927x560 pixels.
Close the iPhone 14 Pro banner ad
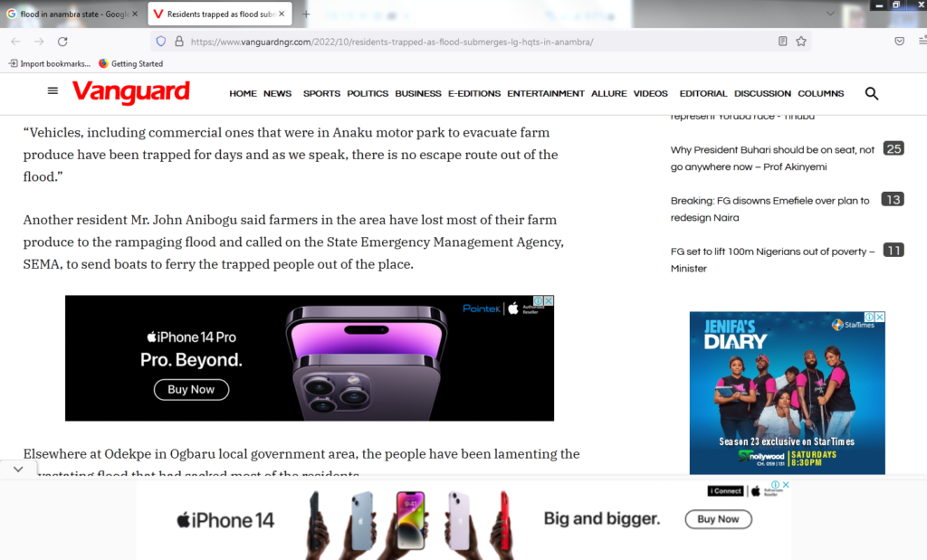(x=549, y=300)
